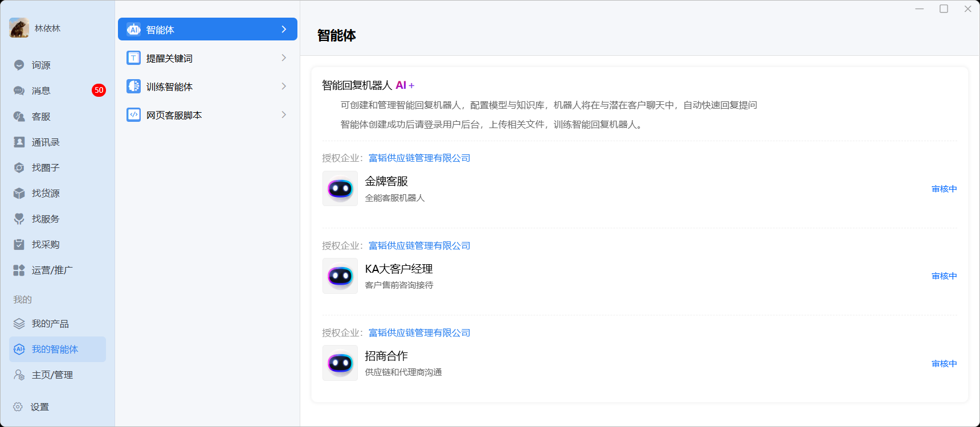Image resolution: width=980 pixels, height=427 pixels.
Task: Click 审核中 status for KA大客户经理
Action: click(944, 276)
